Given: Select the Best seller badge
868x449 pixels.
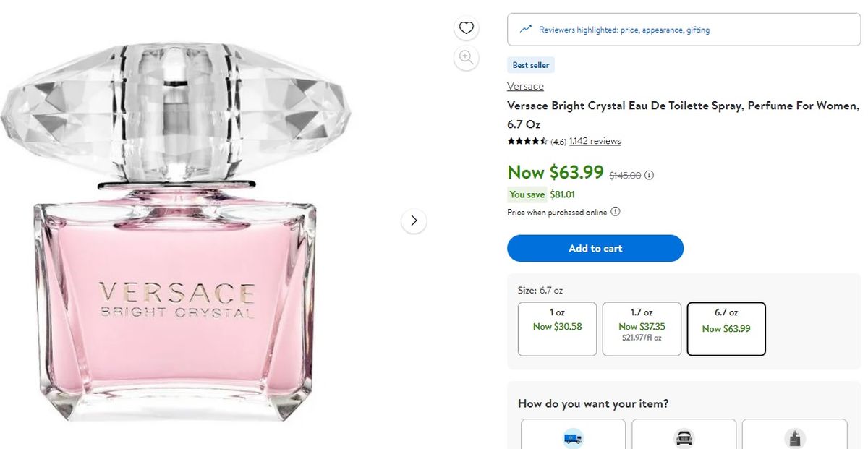Looking at the screenshot, I should (530, 64).
